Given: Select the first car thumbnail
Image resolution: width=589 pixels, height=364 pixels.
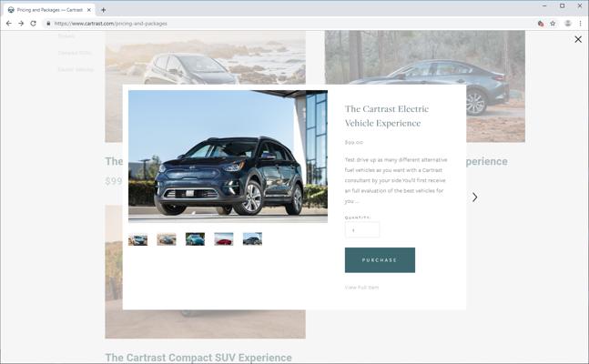Looking at the screenshot, I should 137,239.
